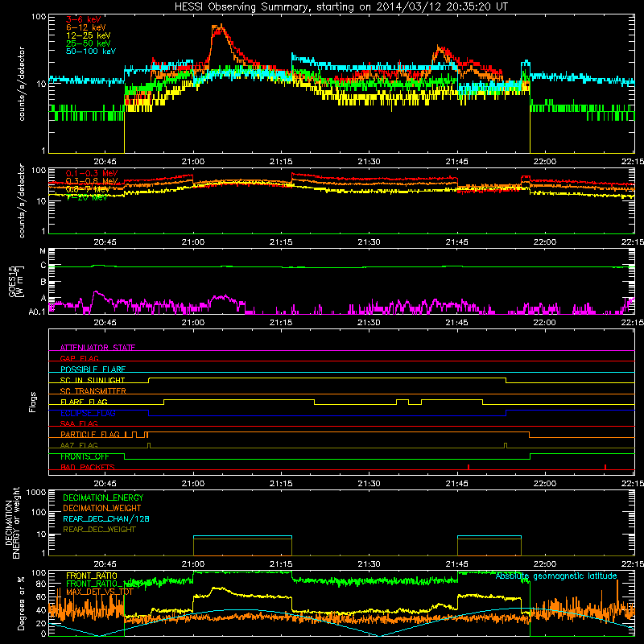Click the Absolute geomagnetic latitude label
The image size is (644, 644).
point(556,576)
